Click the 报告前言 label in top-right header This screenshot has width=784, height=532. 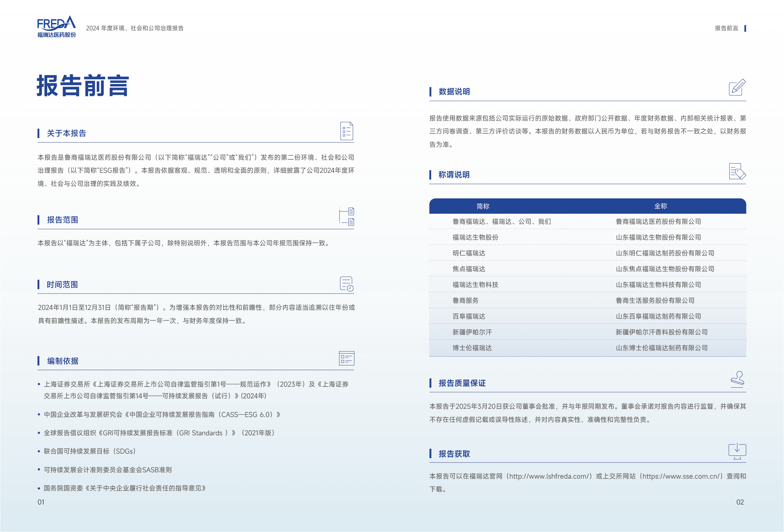[x=726, y=28]
